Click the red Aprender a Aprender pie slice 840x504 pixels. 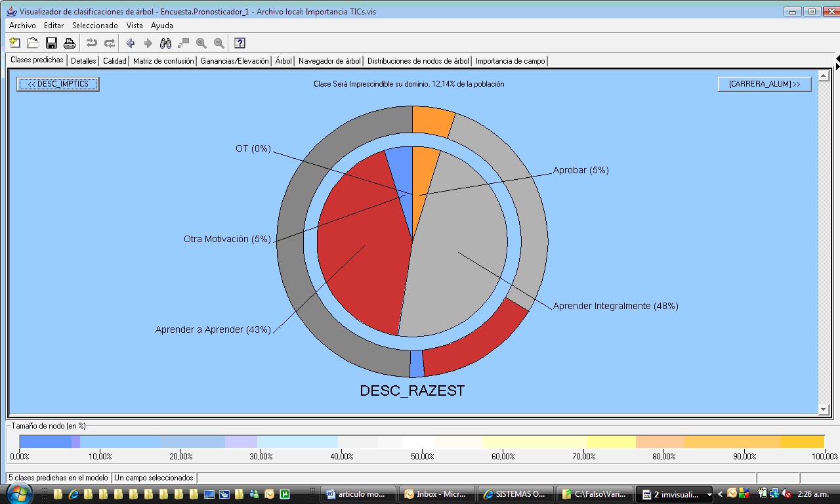pos(358,249)
